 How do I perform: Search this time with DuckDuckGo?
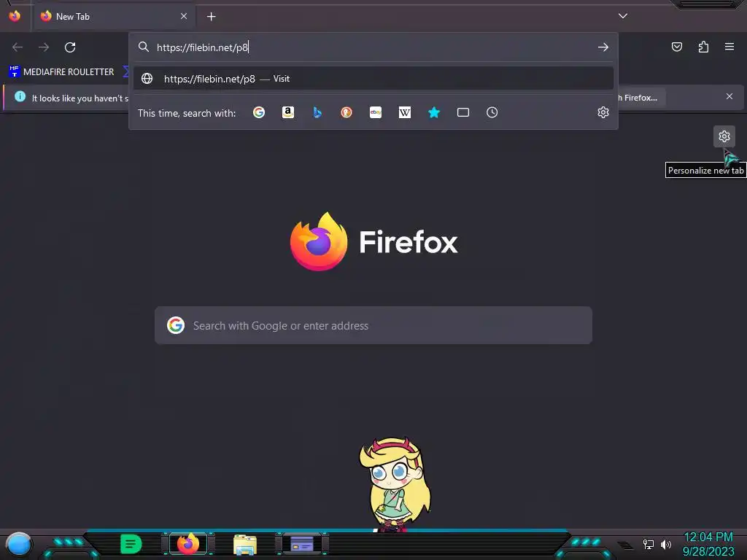coord(347,112)
